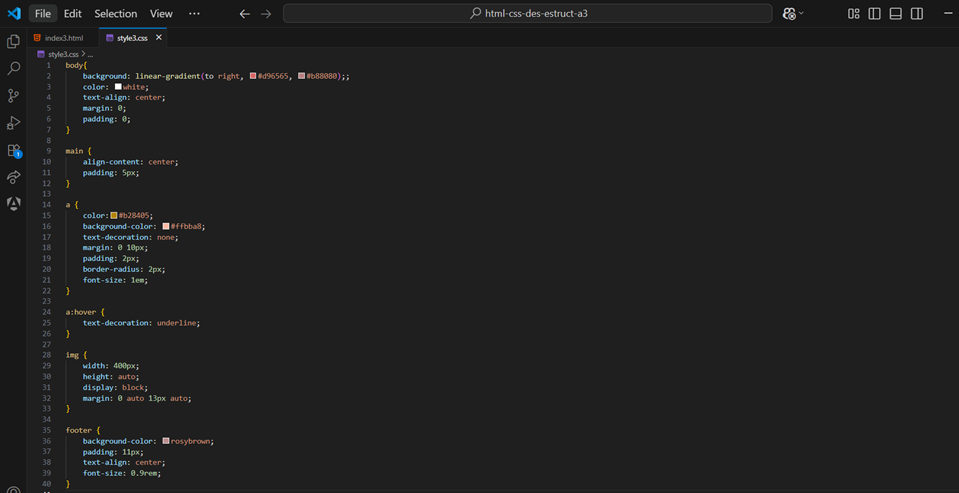The width and height of the screenshot is (959, 493).
Task: Click the breadcrumb ellipsis after style3.css
Action: [89, 54]
